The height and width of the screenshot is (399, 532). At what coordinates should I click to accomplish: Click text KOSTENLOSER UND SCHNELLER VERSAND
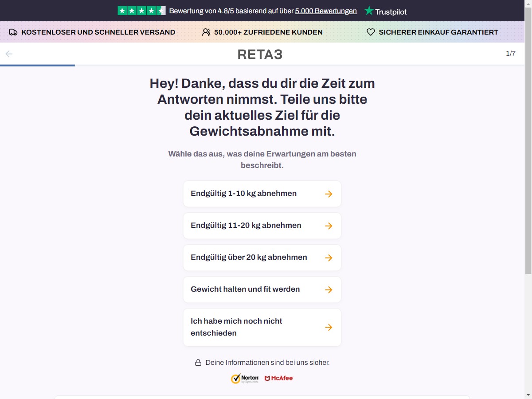(98, 32)
